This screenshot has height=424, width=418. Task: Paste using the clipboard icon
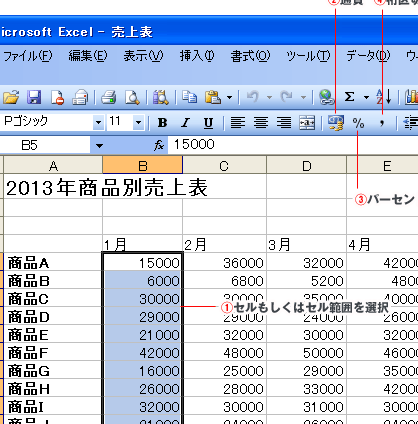click(213, 97)
